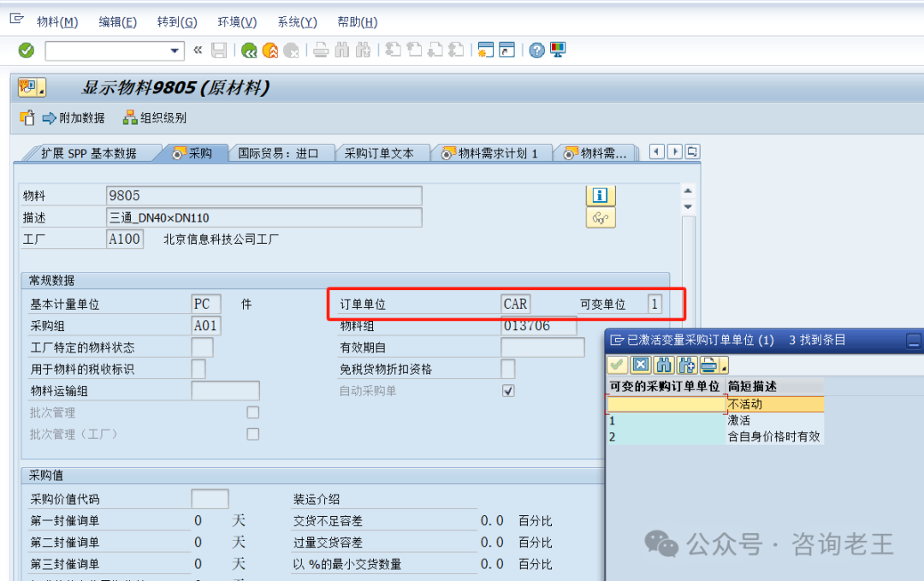Click the Find binoculars icon in popup
The image size is (924, 581).
pyautogui.click(x=663, y=365)
